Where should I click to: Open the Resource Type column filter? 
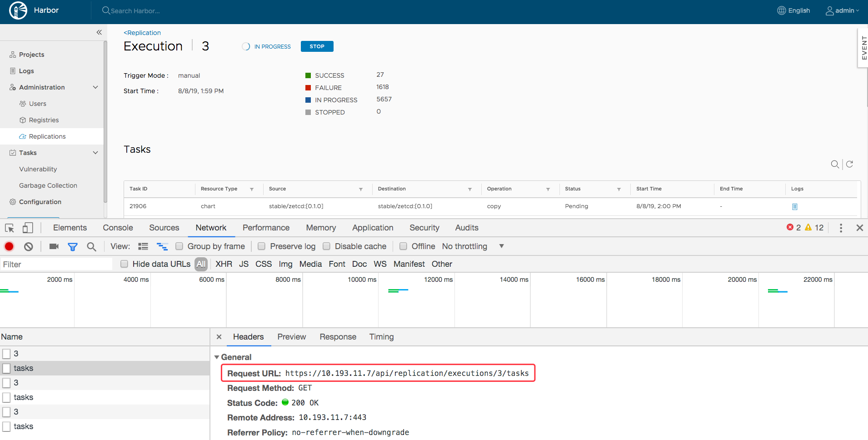(252, 189)
